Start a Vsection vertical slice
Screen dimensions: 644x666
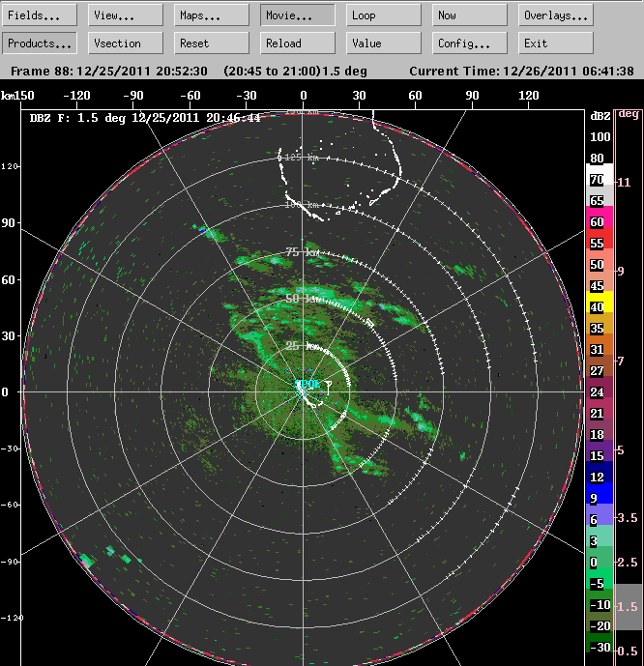pos(126,43)
